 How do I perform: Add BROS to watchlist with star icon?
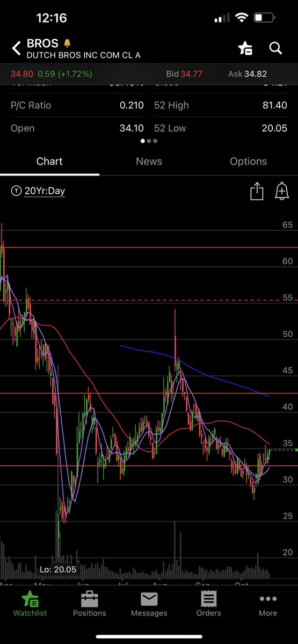click(x=245, y=48)
